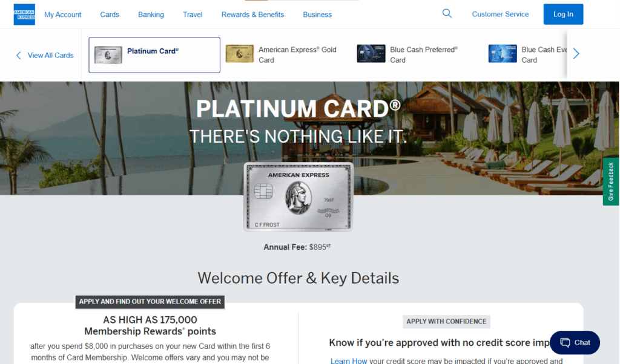Click the back chevron beside View All Cards

(18, 55)
